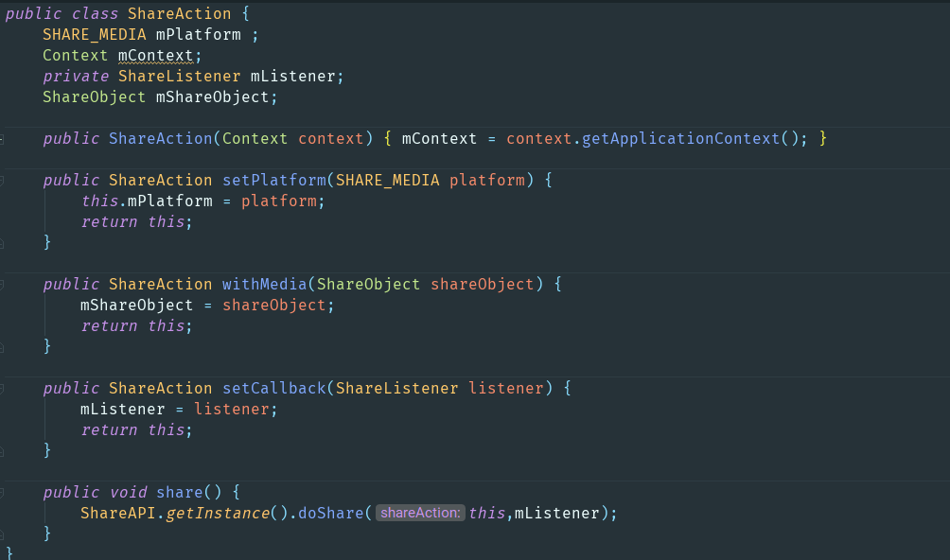Click the shareAction: parameter hint in doShare call
950x560 pixels.
(420, 513)
